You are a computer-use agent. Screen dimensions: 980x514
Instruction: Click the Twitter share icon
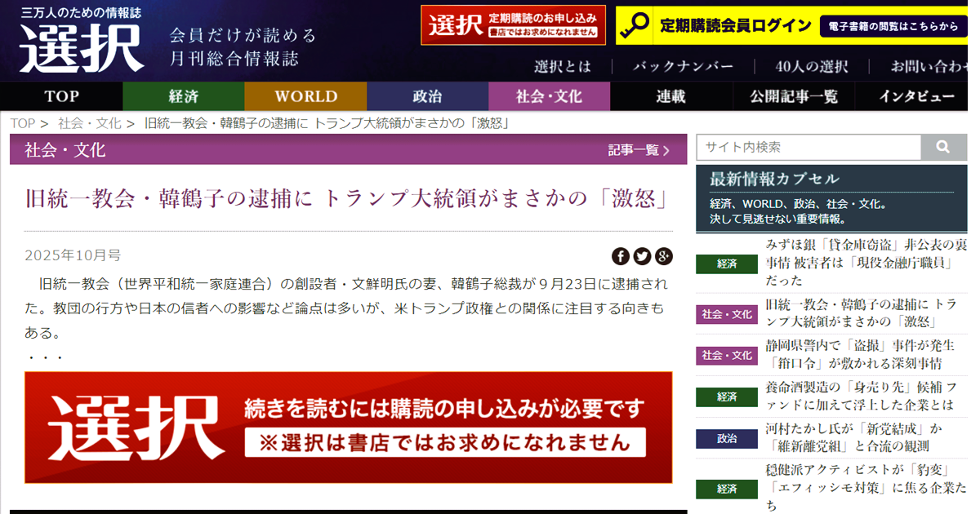point(643,256)
